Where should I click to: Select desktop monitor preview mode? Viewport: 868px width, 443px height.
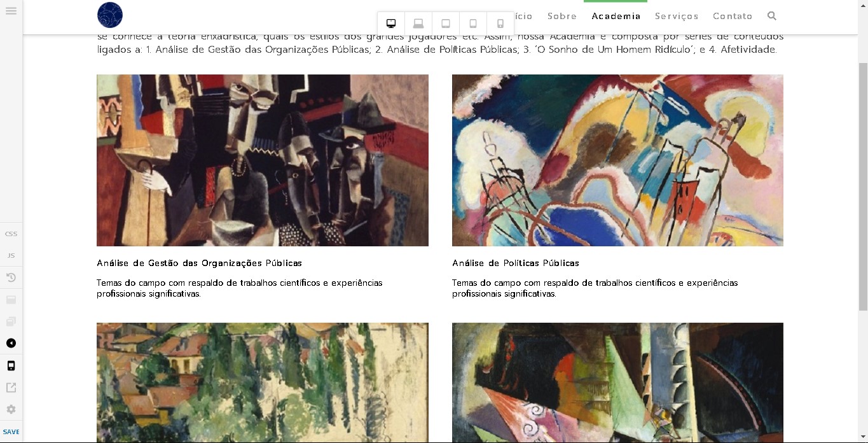coord(391,24)
